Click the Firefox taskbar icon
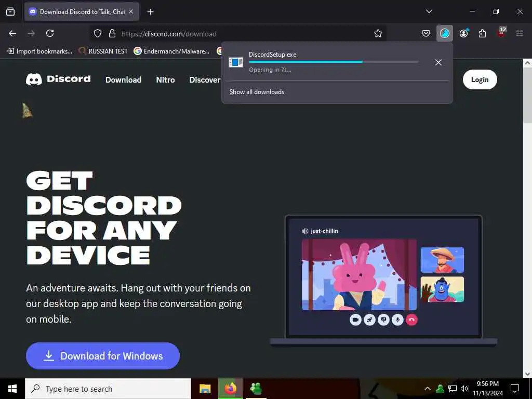 230,389
